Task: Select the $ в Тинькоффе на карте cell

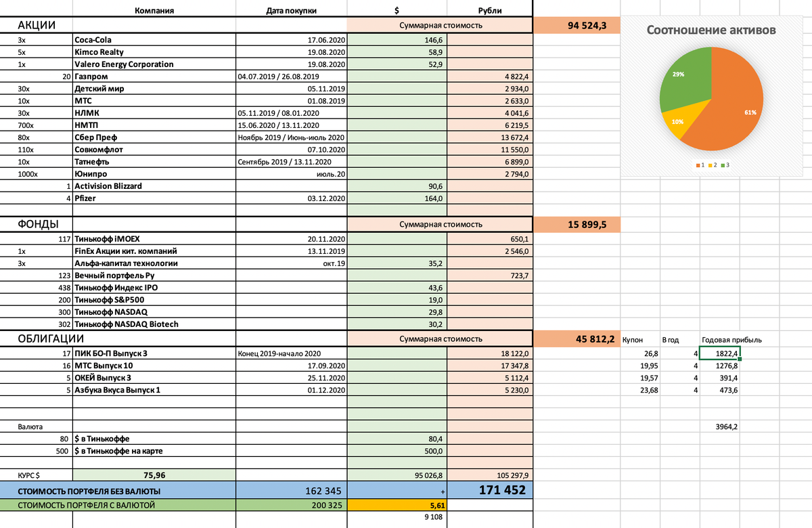Action: pos(154,451)
